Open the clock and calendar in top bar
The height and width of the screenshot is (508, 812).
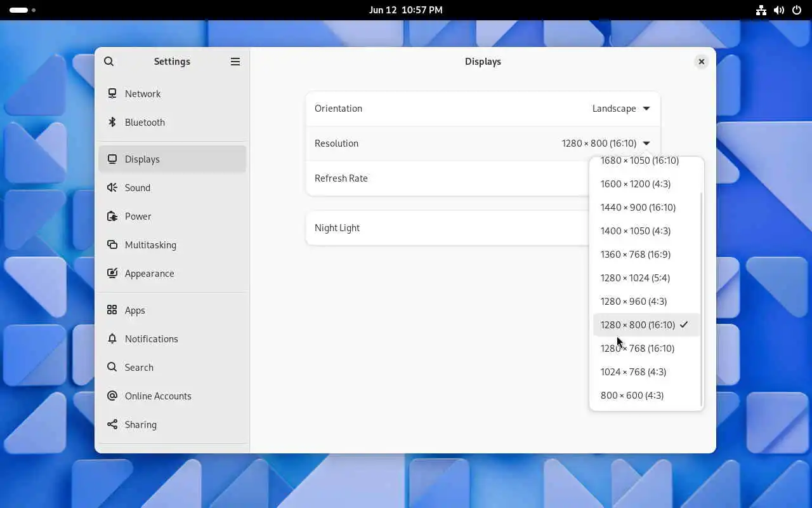(406, 10)
